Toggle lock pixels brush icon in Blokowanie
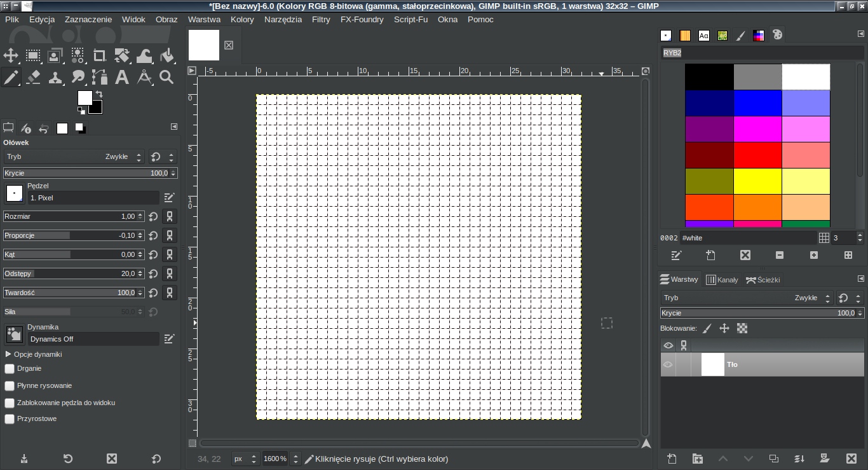Screen dimensions: 868x470 (707, 328)
